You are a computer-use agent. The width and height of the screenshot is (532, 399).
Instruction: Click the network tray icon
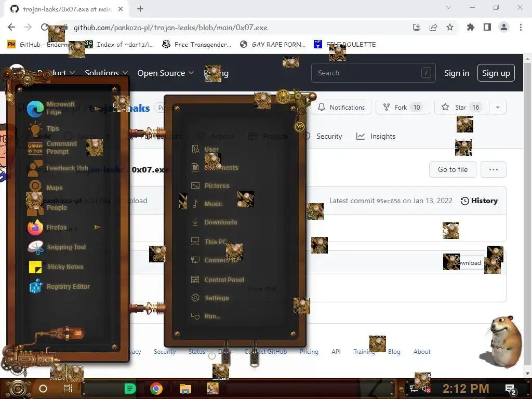414,389
